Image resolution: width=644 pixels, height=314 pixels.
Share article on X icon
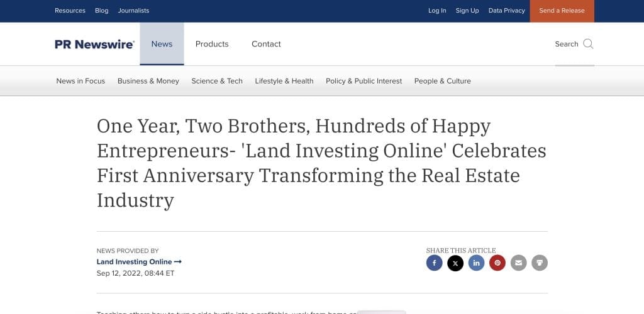(455, 263)
